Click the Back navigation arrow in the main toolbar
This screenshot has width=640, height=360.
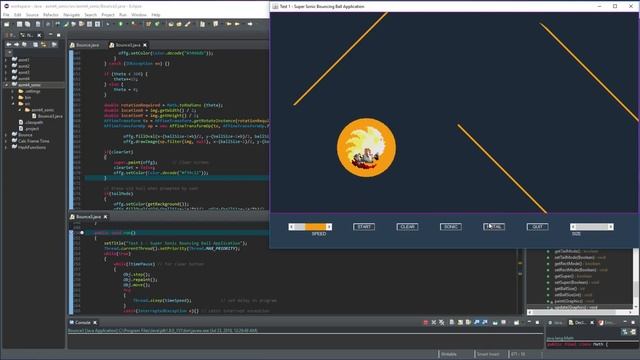(x=237, y=24)
